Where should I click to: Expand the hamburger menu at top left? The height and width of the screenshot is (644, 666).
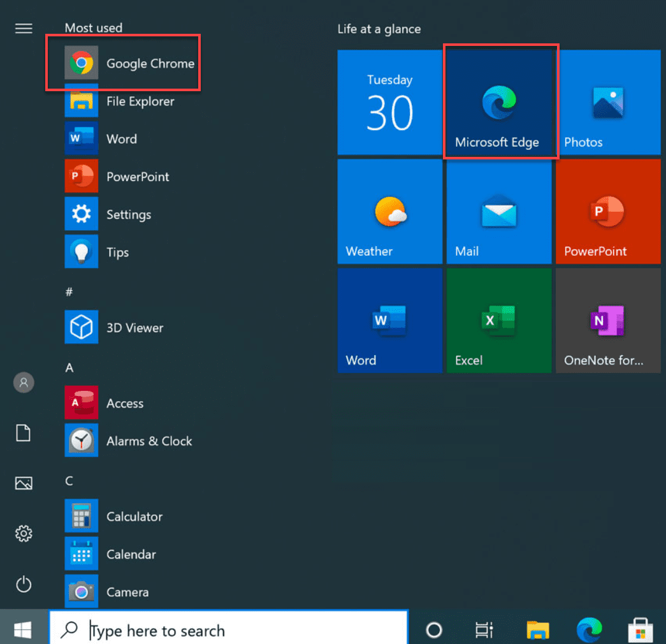[x=24, y=29]
